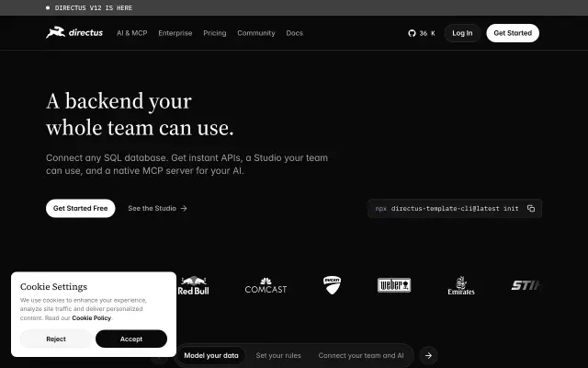Open the GitHub 36K stars link
Screen dimensions: 588x368
[422, 33]
